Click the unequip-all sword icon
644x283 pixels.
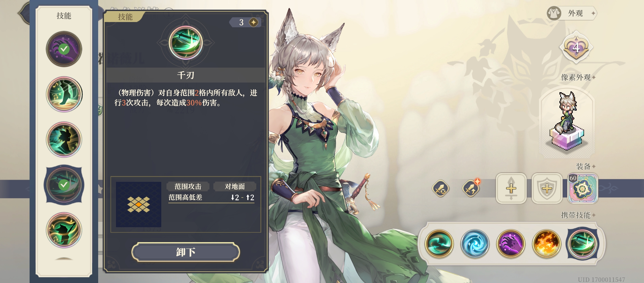point(440,188)
